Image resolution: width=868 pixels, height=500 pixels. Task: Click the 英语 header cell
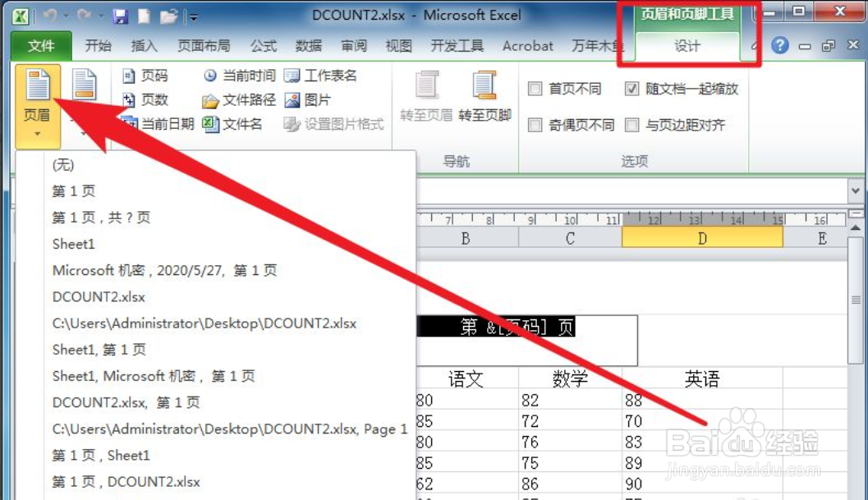(702, 378)
